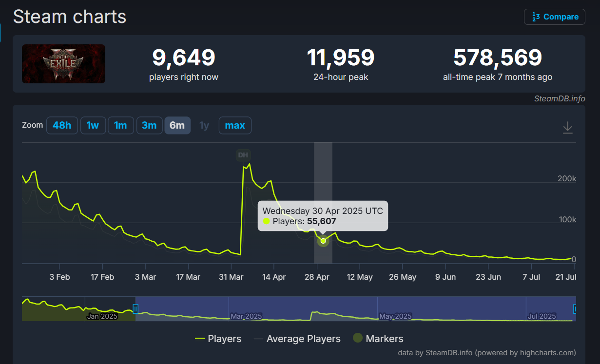Grab the left navigator range handle
Image resolution: width=600 pixels, height=364 pixels.
point(135,308)
